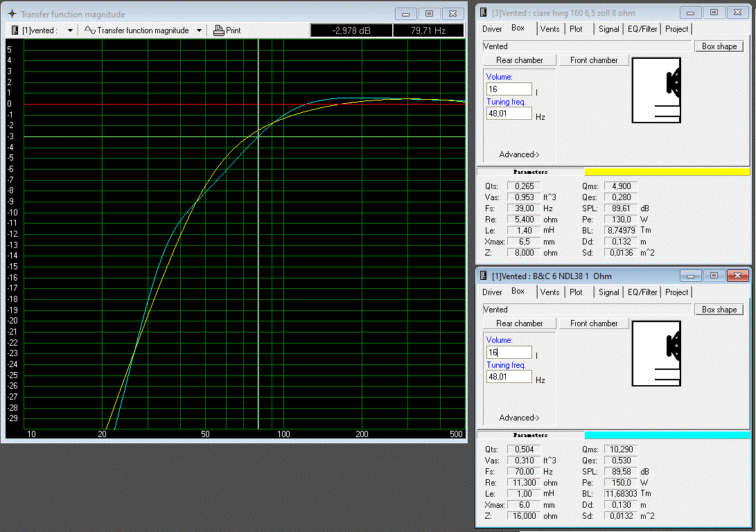Switch to Vents tab in ciare hwg window
Viewport: 756px width, 532px height.
550,29
